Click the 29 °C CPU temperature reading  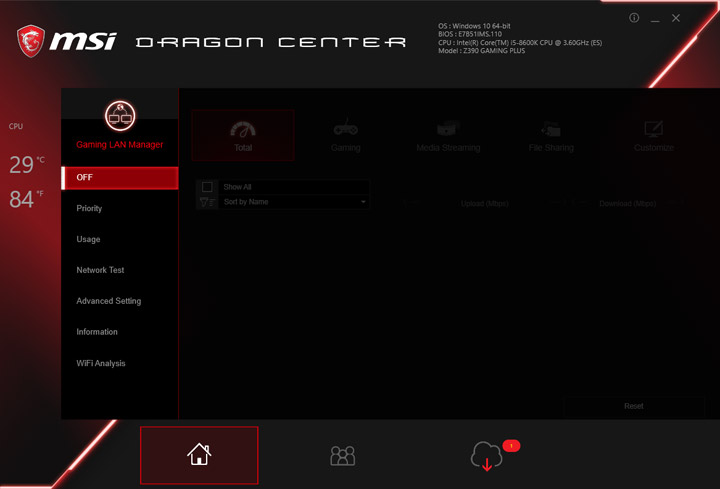click(27, 164)
